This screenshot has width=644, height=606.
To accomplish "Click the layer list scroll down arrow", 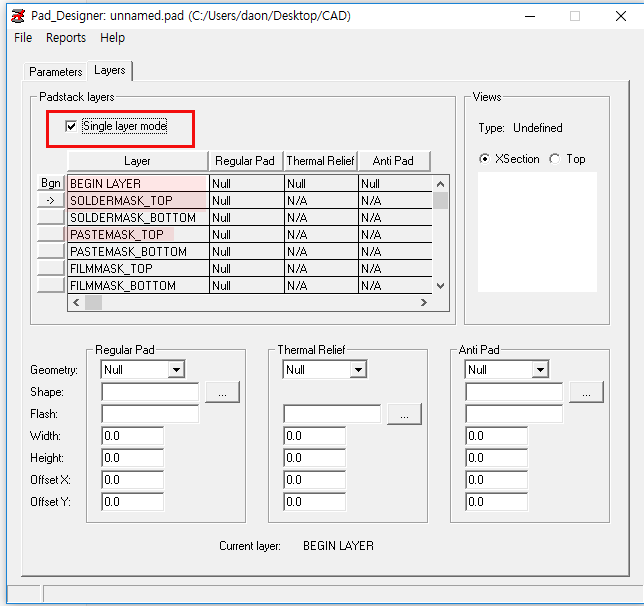I will [x=440, y=286].
